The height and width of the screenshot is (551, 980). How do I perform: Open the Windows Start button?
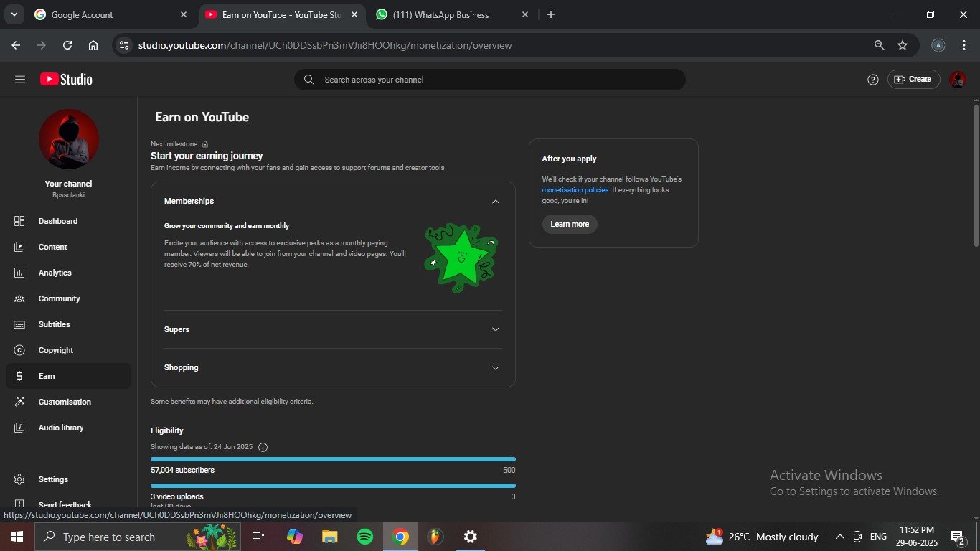point(17,537)
